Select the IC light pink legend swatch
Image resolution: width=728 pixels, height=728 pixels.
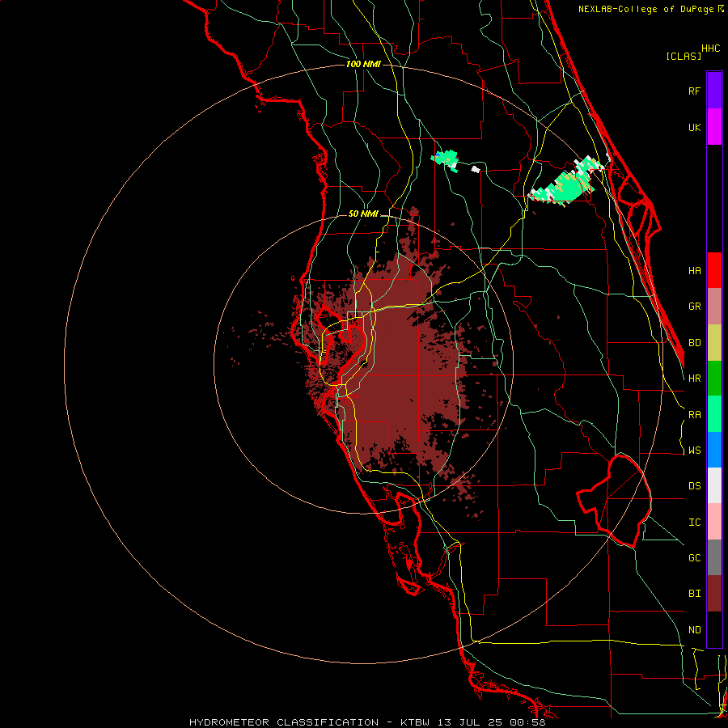714,522
